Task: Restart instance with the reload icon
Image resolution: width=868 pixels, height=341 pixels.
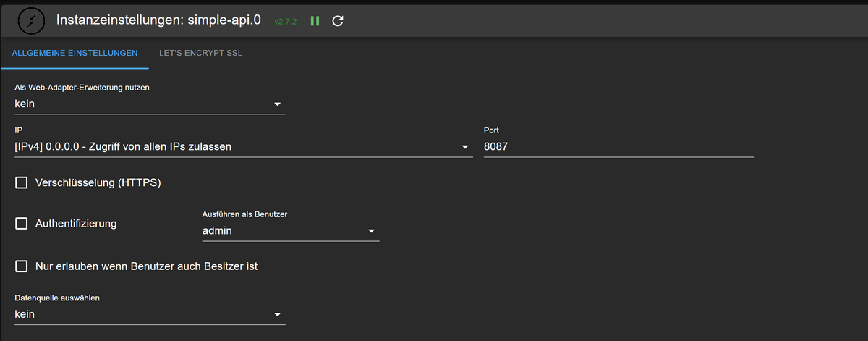Action: pos(337,21)
